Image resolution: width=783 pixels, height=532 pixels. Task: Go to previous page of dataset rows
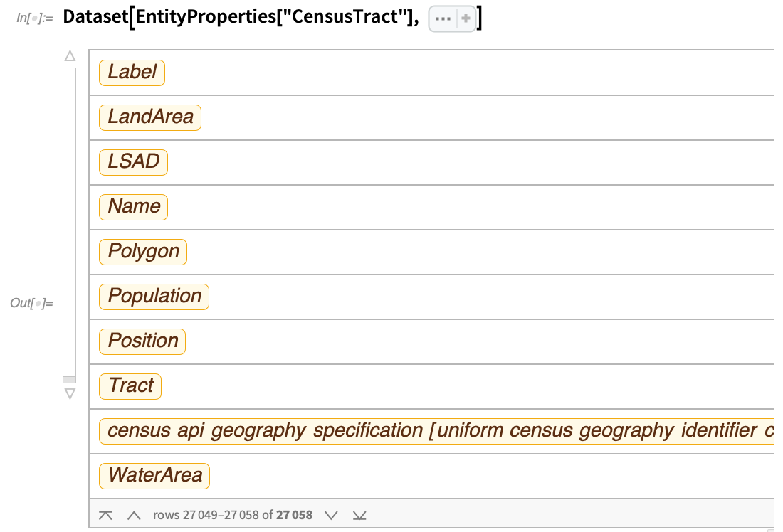[x=133, y=515]
